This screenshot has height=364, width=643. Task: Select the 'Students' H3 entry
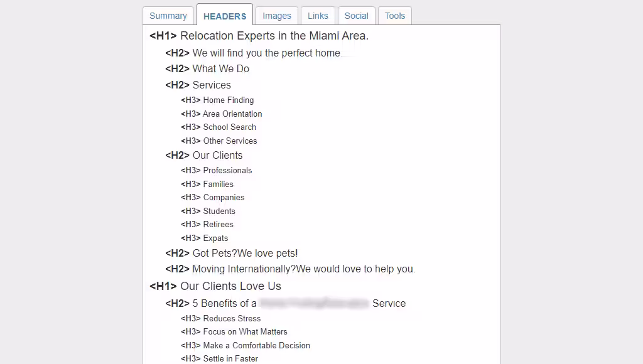coord(219,211)
